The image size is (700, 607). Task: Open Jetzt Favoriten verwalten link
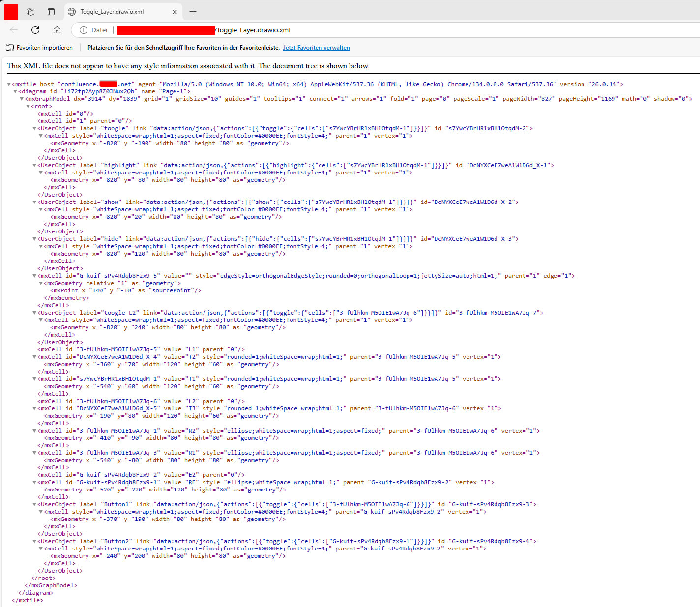316,48
